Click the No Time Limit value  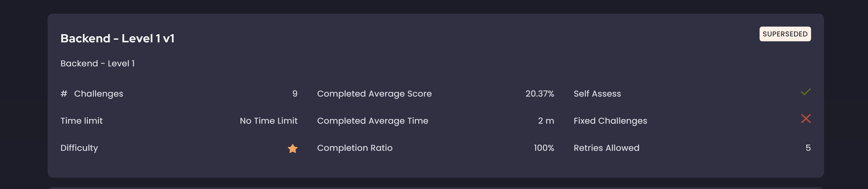(269, 121)
